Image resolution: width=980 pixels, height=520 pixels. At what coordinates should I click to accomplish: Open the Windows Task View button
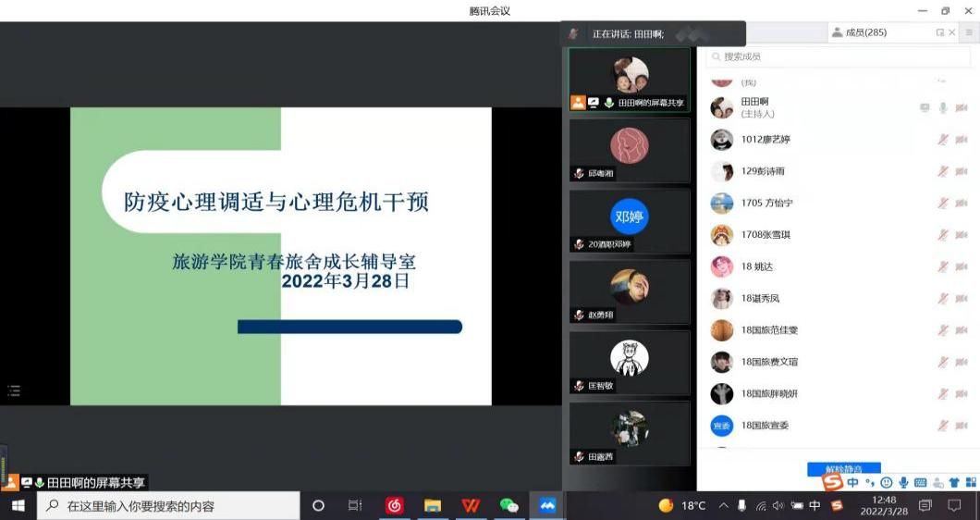pos(355,505)
